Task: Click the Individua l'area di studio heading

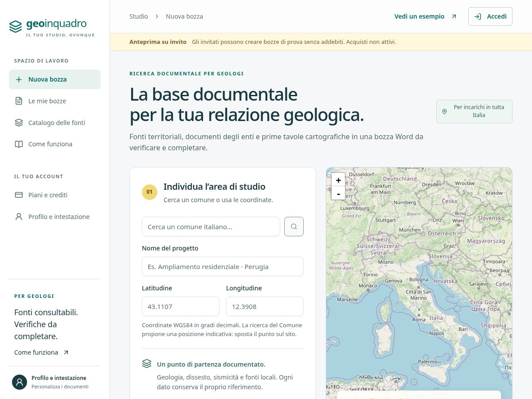Action: pyautogui.click(x=215, y=187)
